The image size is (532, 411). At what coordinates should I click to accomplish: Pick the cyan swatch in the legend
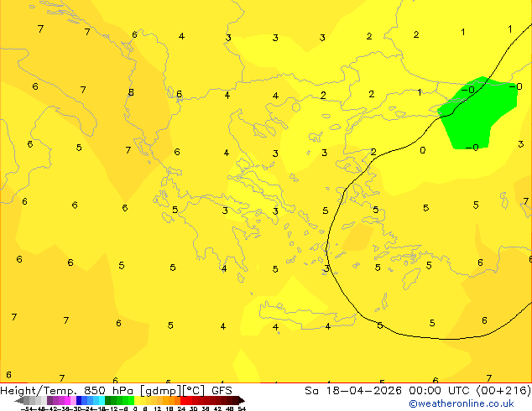(99, 400)
